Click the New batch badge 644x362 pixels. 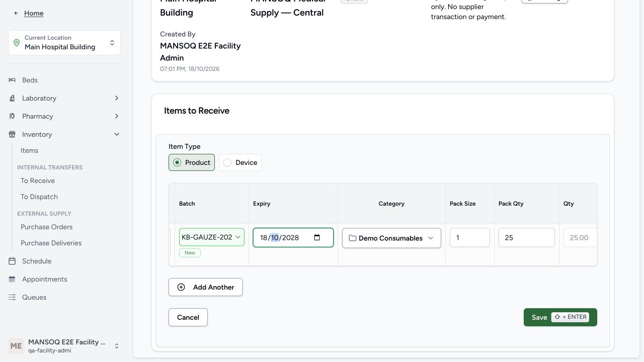(x=190, y=252)
